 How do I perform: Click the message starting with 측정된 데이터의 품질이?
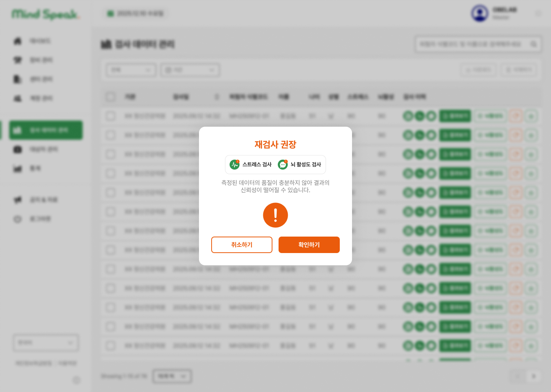(275, 186)
